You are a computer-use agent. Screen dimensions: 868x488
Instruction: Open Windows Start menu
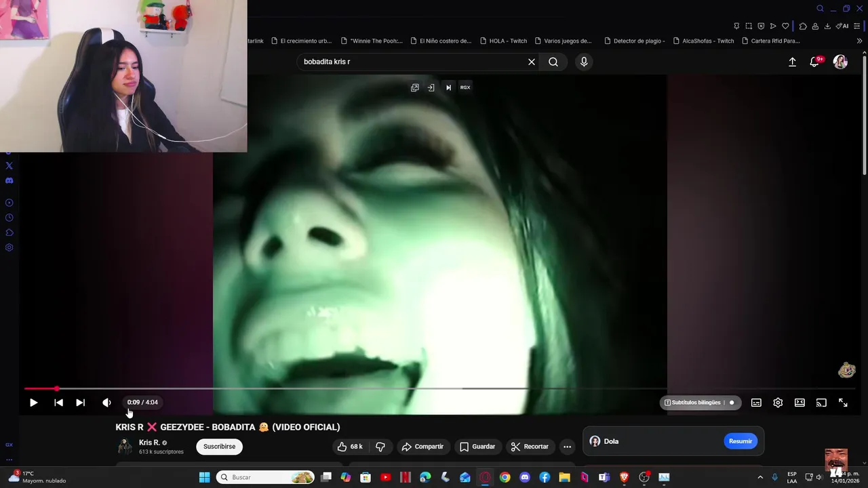tap(204, 477)
